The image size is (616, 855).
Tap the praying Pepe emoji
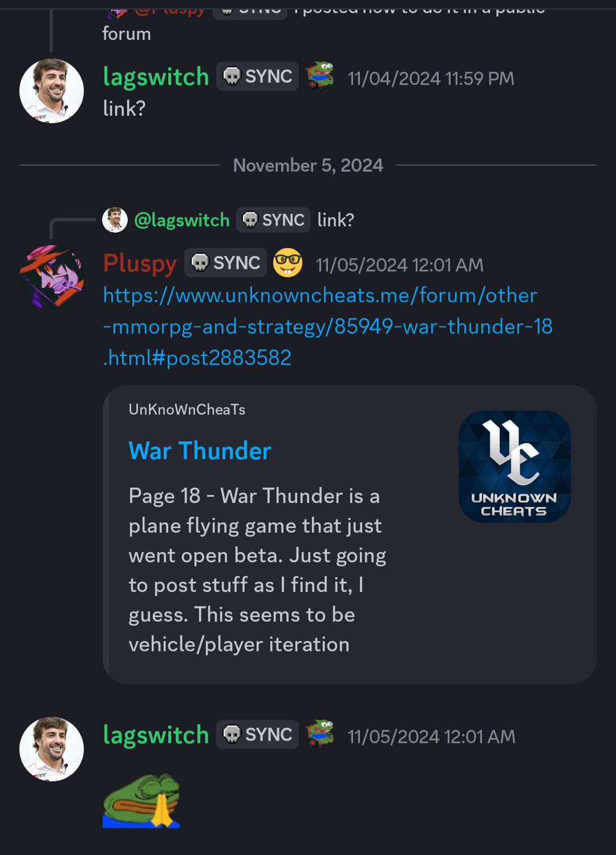point(141,801)
